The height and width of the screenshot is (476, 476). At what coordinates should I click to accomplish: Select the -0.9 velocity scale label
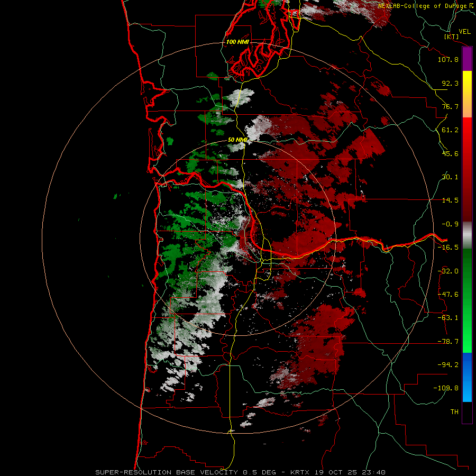point(450,224)
